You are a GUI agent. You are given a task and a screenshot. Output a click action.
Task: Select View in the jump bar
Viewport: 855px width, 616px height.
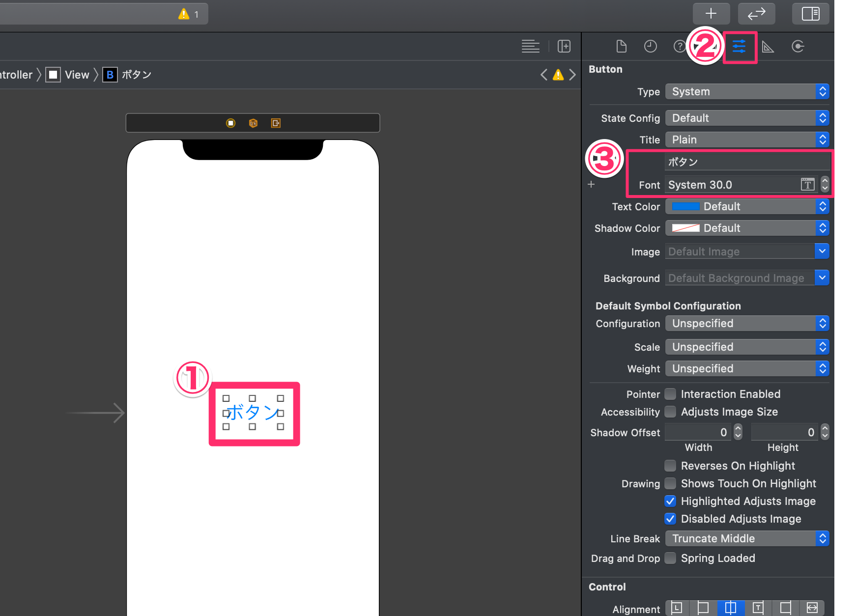click(77, 74)
